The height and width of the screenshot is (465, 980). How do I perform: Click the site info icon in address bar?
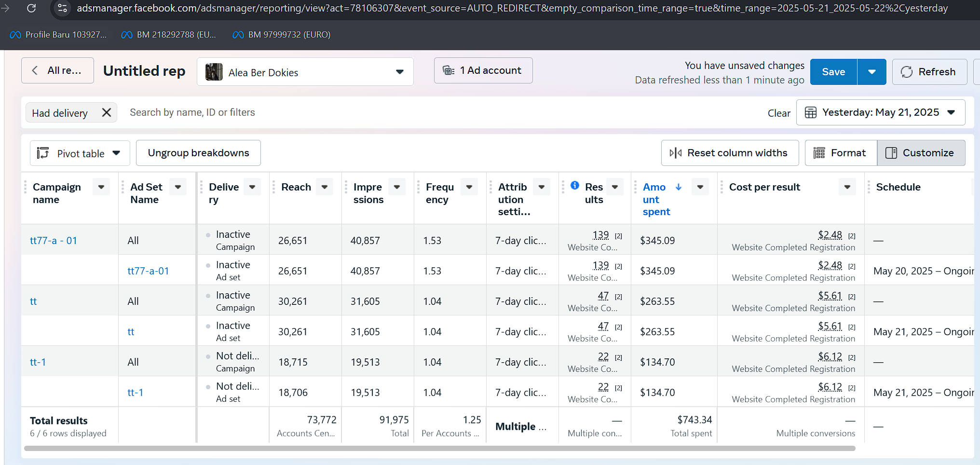[x=62, y=8]
